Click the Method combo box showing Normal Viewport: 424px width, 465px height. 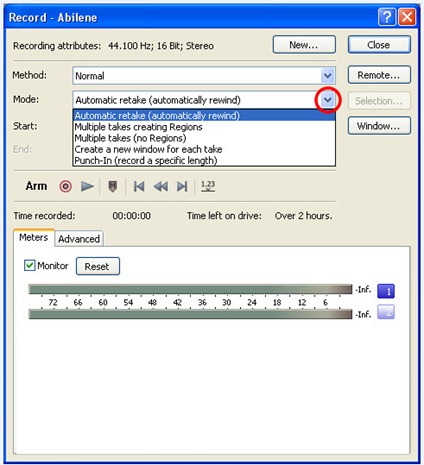click(204, 76)
